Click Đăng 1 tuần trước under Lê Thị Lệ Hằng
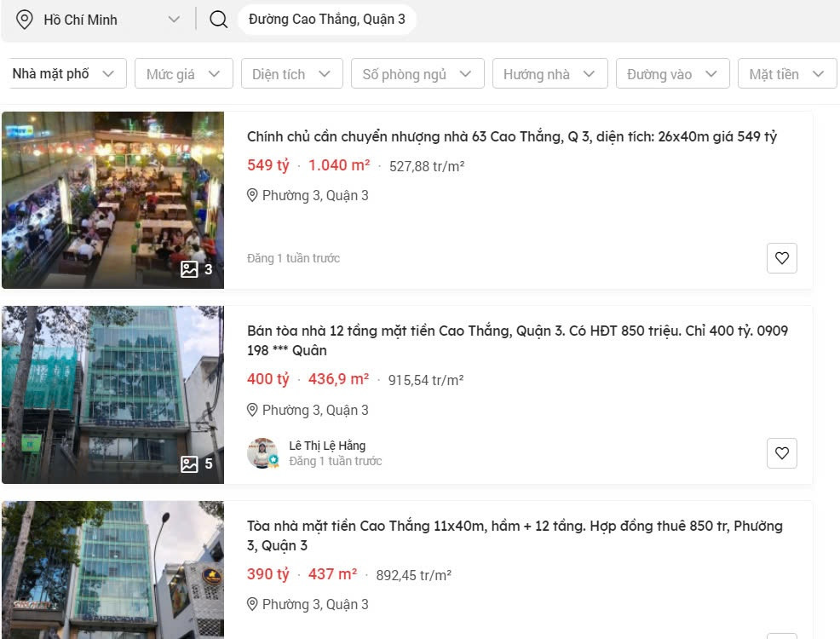Image resolution: width=840 pixels, height=639 pixels. (x=336, y=461)
